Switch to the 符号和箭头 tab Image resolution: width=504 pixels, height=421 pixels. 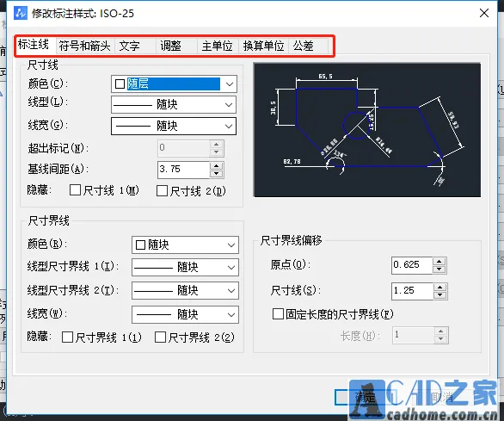(x=84, y=46)
